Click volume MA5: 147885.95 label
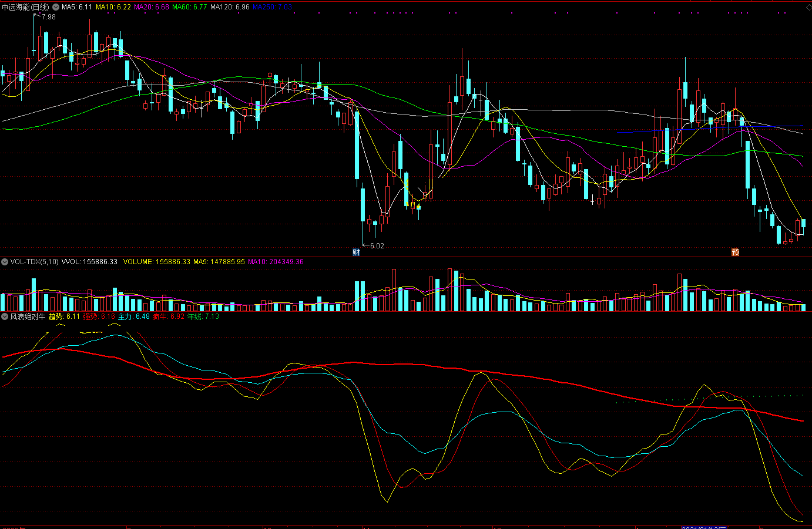 tap(219, 262)
